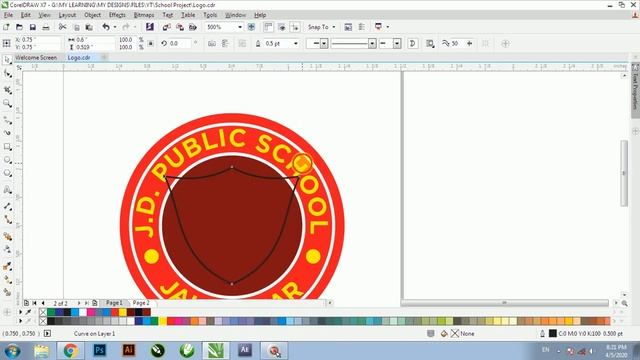Image resolution: width=640 pixels, height=360 pixels.
Task: Select the Shape tool in the toolbox
Action: click(x=7, y=74)
